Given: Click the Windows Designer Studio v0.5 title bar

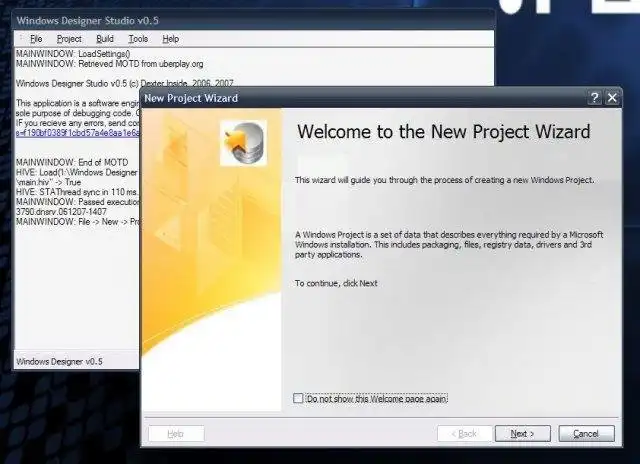Looking at the screenshot, I should (253, 20).
